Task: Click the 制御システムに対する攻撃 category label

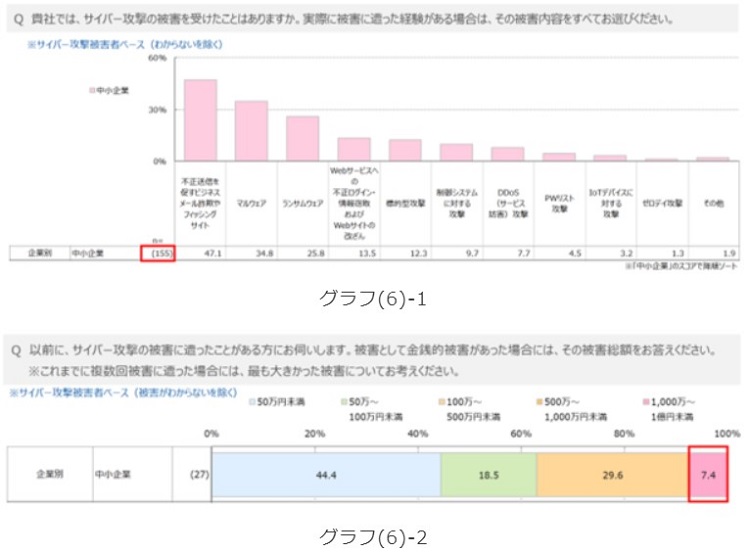Action: 457,203
